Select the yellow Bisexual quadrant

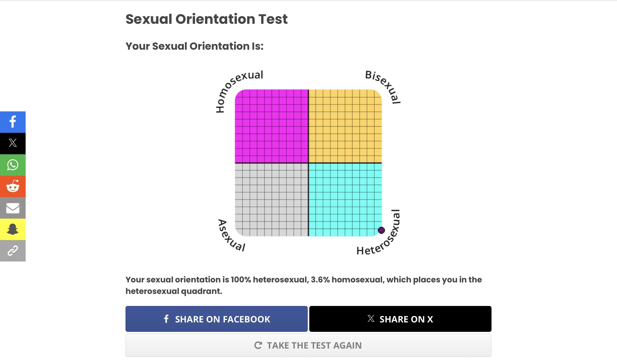pyautogui.click(x=345, y=126)
